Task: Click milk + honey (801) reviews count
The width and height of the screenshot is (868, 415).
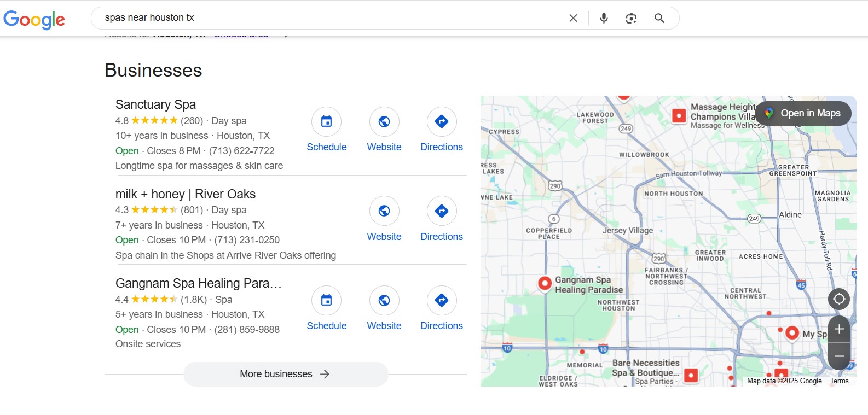Action: [192, 210]
